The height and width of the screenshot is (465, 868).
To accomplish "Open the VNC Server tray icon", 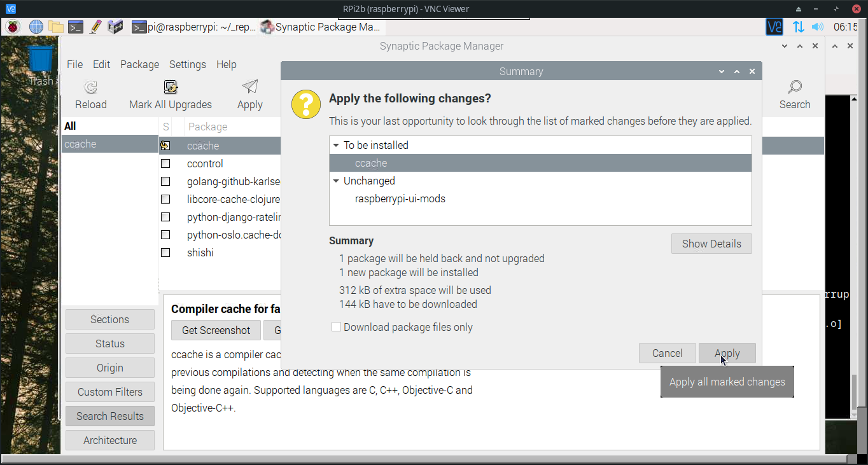I will [774, 27].
